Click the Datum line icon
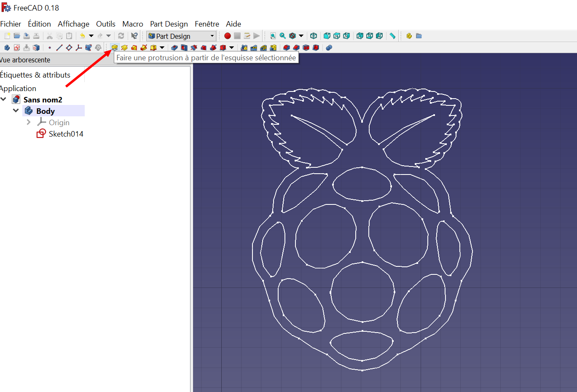Image resolution: width=577 pixels, height=392 pixels. 59,48
